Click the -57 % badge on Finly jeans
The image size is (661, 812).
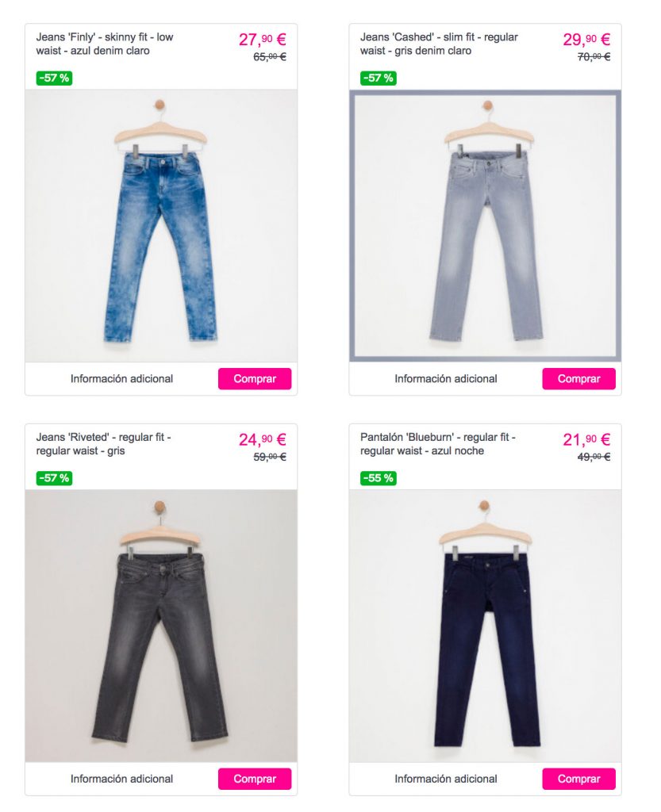click(55, 79)
